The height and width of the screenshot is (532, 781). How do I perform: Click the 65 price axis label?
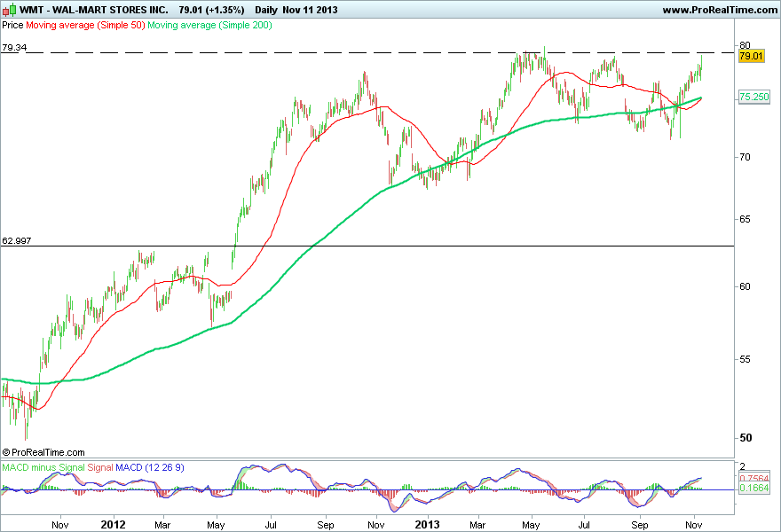(x=745, y=220)
